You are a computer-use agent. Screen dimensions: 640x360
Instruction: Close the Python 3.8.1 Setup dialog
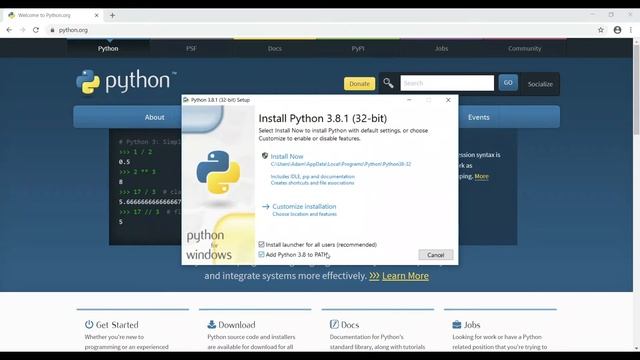448,100
